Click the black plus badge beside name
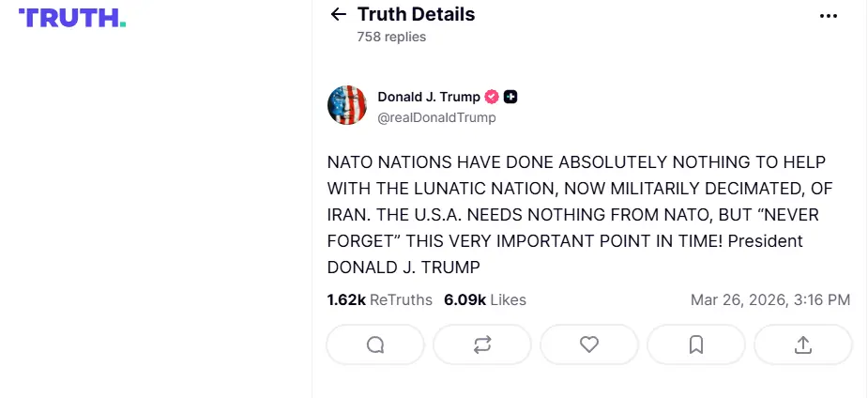868x398 pixels. coord(510,97)
